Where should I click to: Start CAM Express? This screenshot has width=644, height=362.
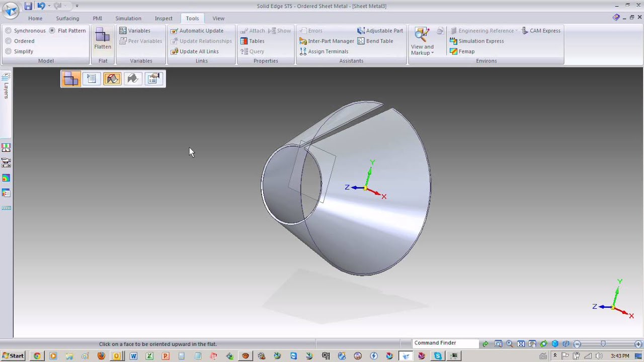tap(541, 31)
